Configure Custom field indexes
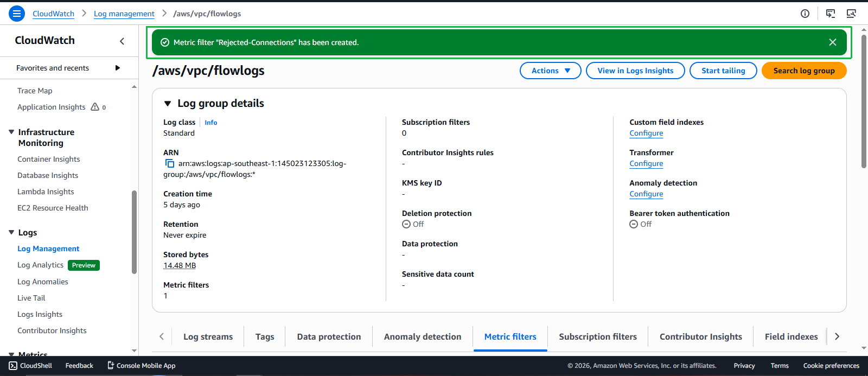The image size is (868, 376). coord(646,133)
